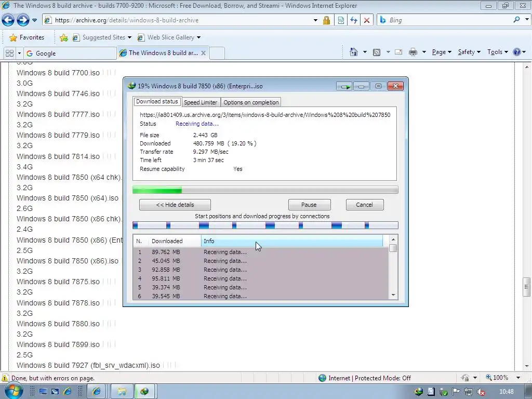Open the Home button dropdown arrow
Screen dimensions: 532x399
click(x=365, y=52)
